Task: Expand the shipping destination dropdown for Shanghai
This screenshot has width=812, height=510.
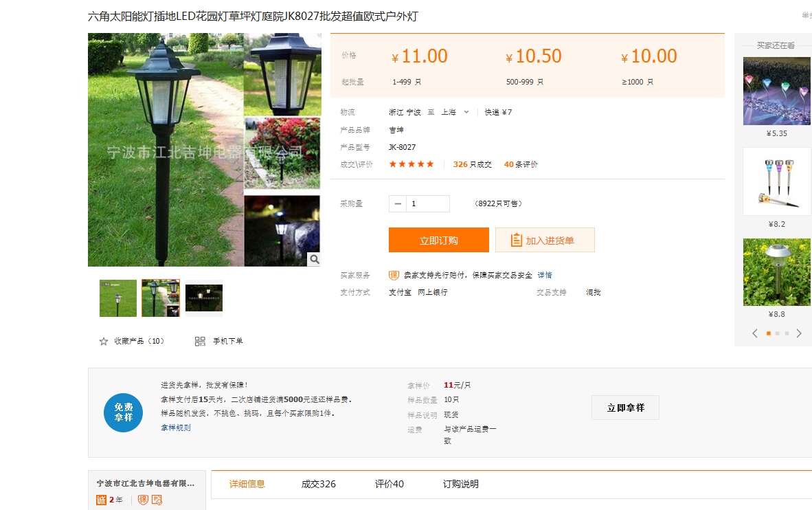Action: coord(466,112)
